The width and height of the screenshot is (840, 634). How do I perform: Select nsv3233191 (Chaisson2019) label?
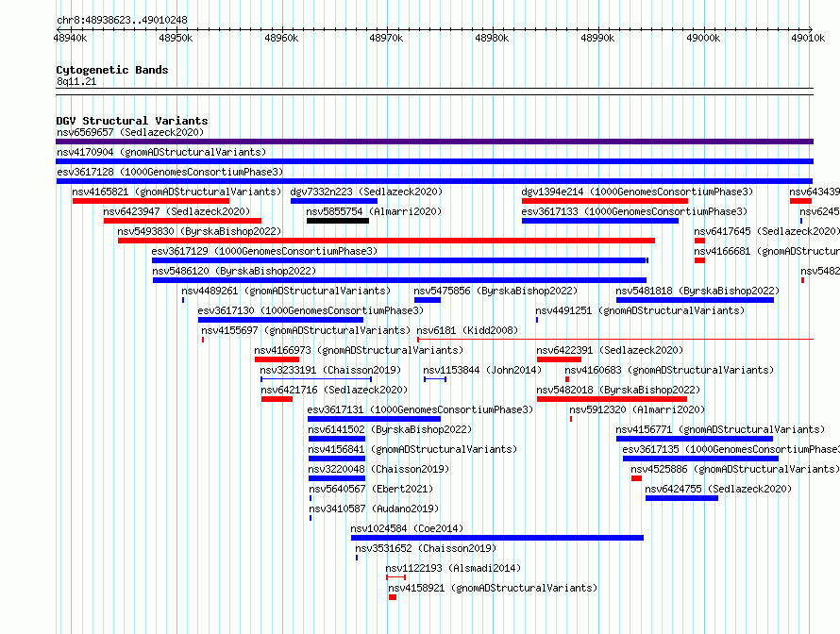click(x=330, y=370)
